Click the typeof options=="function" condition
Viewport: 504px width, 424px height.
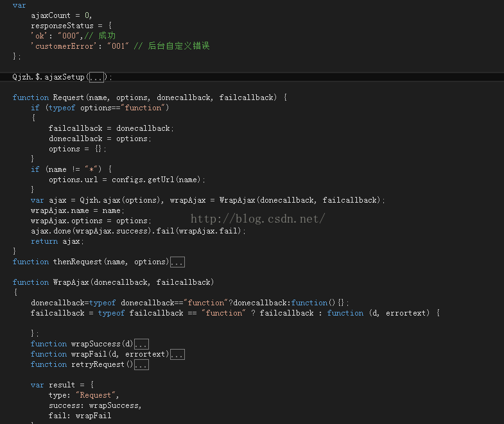tap(109, 108)
